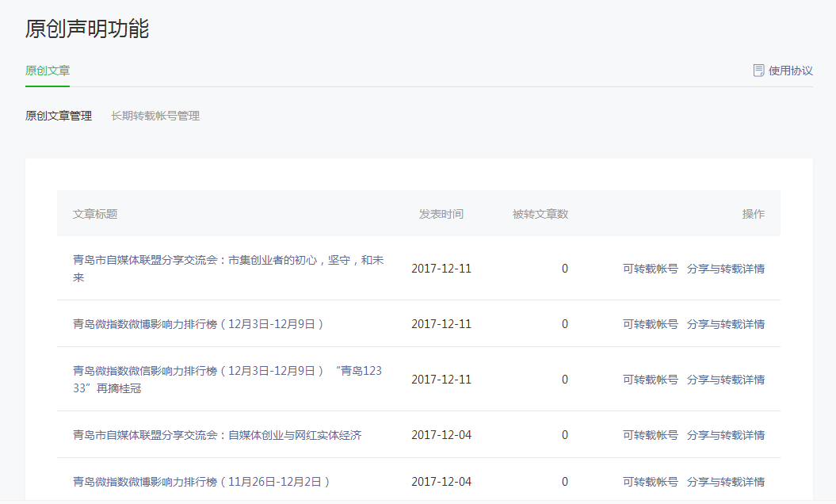Click 分享与转载详情 for 自媒体创业与网红实体经济 article
Viewport: 836px width, 504px height.
tap(725, 435)
